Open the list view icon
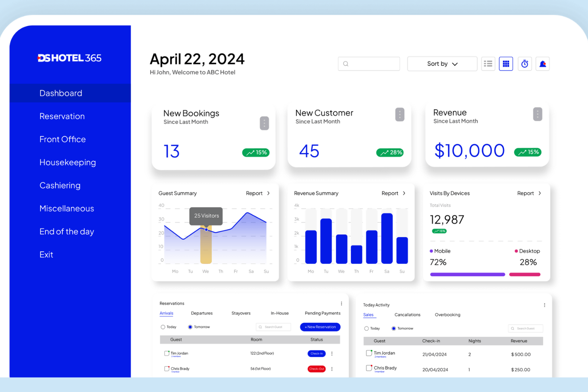The image size is (588, 392). (x=488, y=64)
